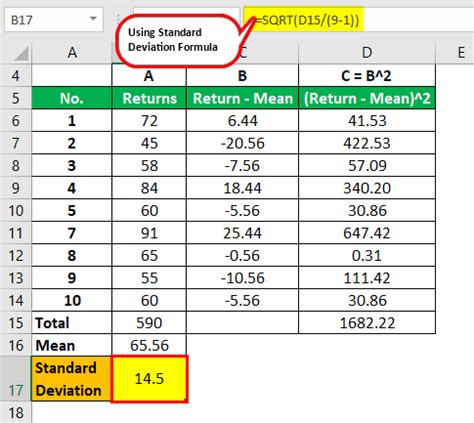Select row 13 header

[x=15, y=278]
